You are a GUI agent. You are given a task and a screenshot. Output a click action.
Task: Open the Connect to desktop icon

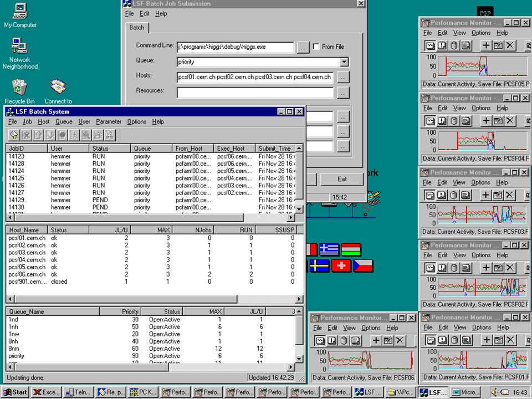[58, 91]
